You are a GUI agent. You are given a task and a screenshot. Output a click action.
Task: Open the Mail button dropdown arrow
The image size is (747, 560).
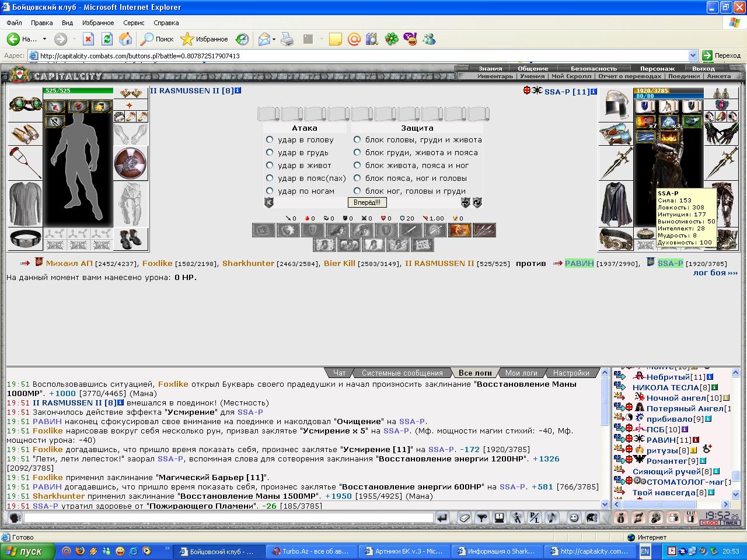point(274,39)
